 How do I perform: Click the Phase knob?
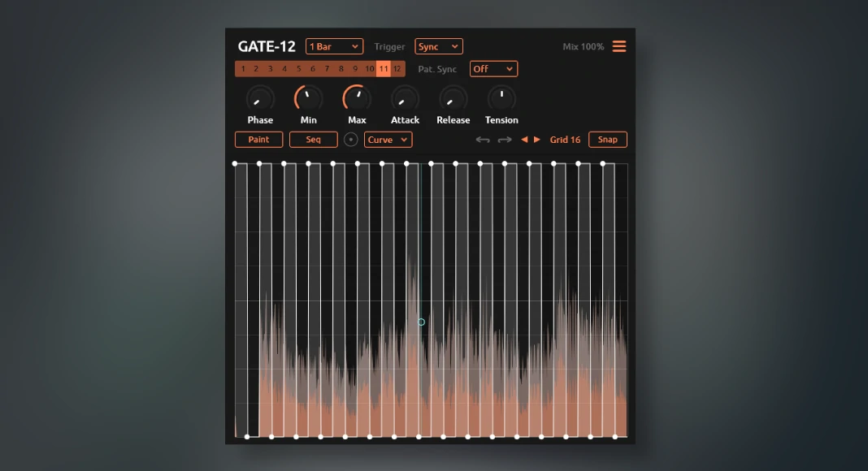260,99
